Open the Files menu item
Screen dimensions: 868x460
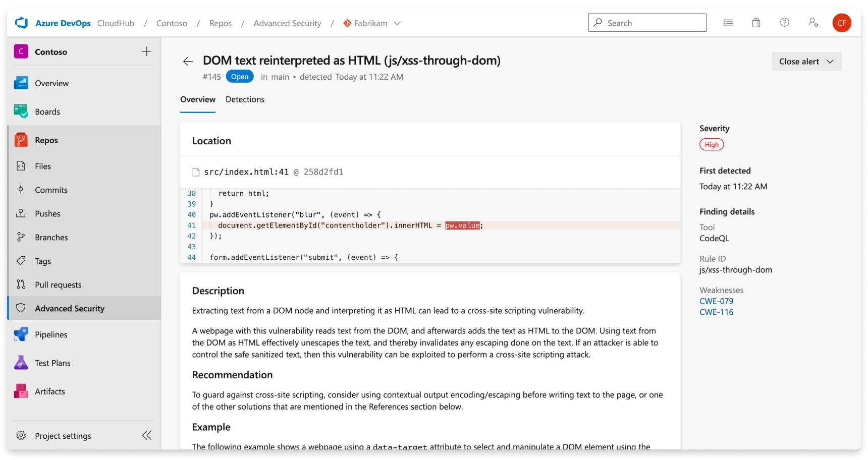pyautogui.click(x=84, y=166)
